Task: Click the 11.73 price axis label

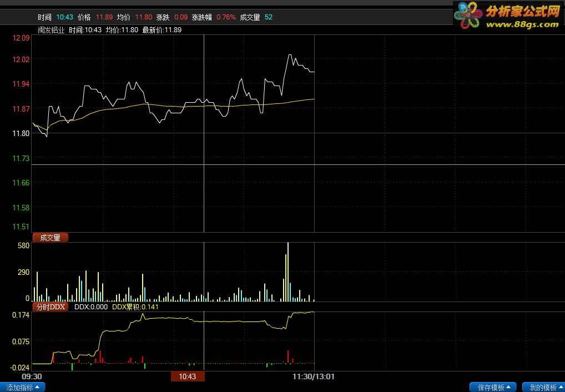Action: 21,158
